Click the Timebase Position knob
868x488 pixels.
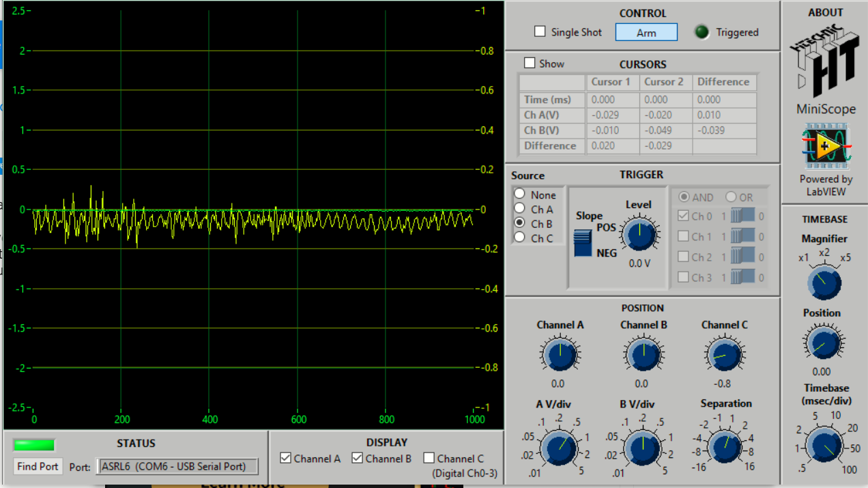823,343
